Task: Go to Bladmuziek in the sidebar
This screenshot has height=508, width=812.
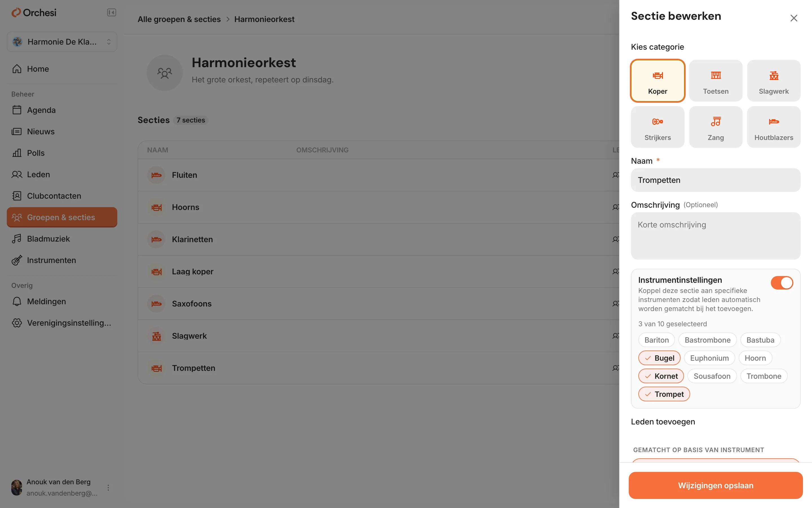Action: (x=62, y=238)
